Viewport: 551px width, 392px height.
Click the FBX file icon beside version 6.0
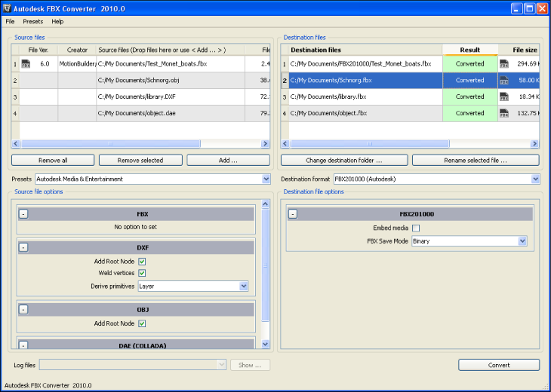[26, 64]
